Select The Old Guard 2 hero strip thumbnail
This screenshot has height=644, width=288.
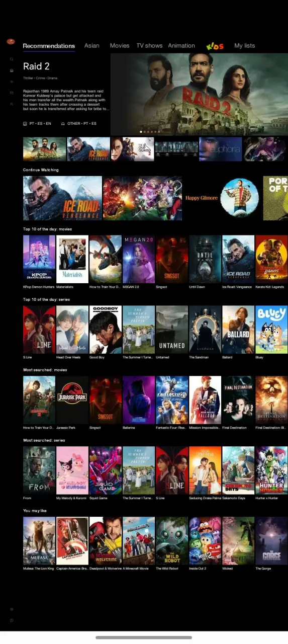tap(133, 149)
